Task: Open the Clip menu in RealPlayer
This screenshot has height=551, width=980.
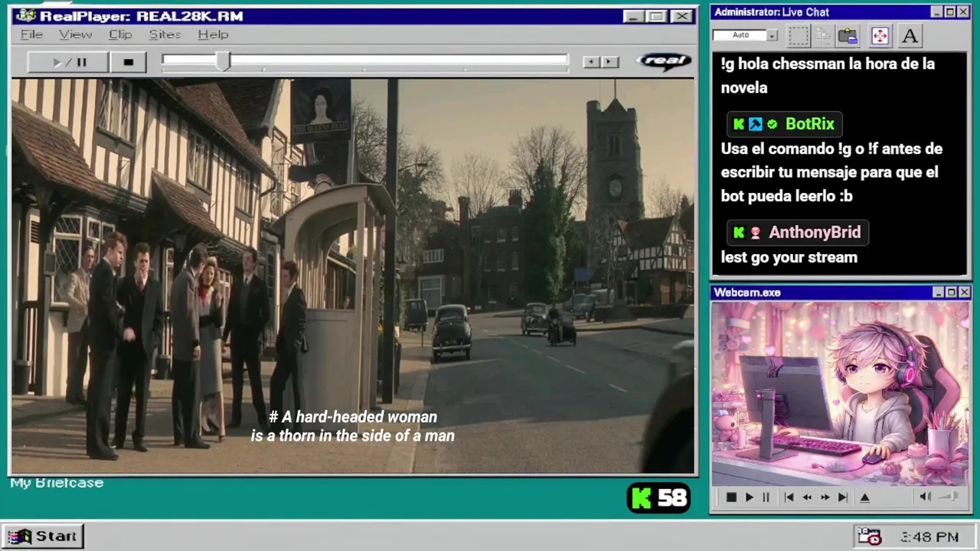Action: (120, 34)
